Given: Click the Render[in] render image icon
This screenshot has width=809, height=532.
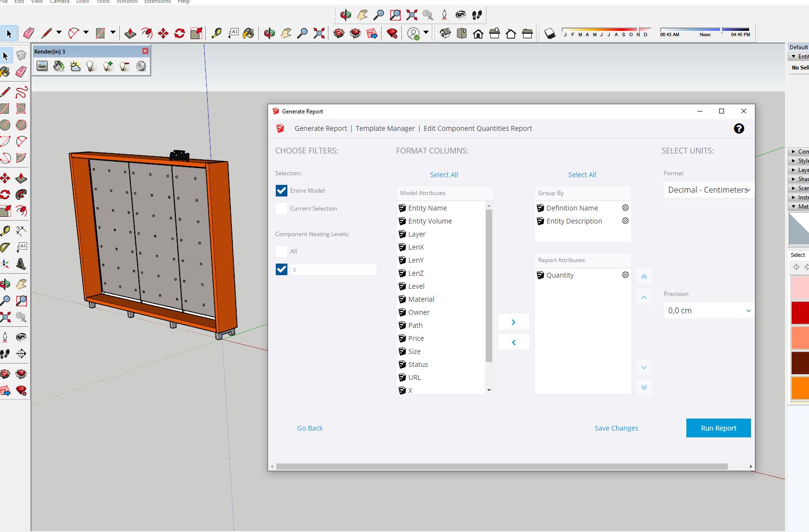Looking at the screenshot, I should (42, 66).
